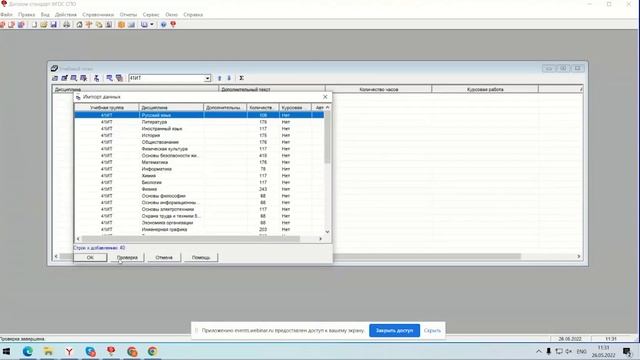Select the Русский язык row

pos(199,115)
